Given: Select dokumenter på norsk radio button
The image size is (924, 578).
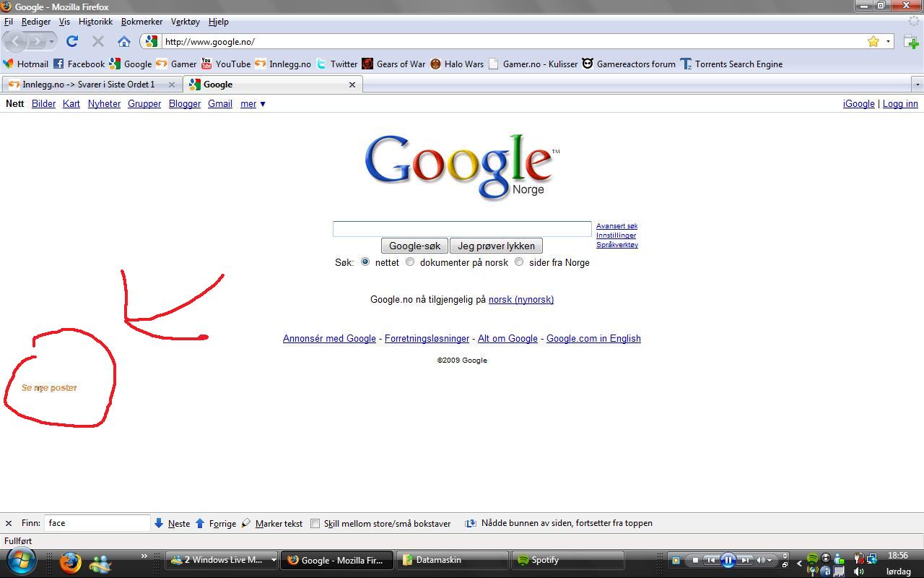Looking at the screenshot, I should point(410,262).
